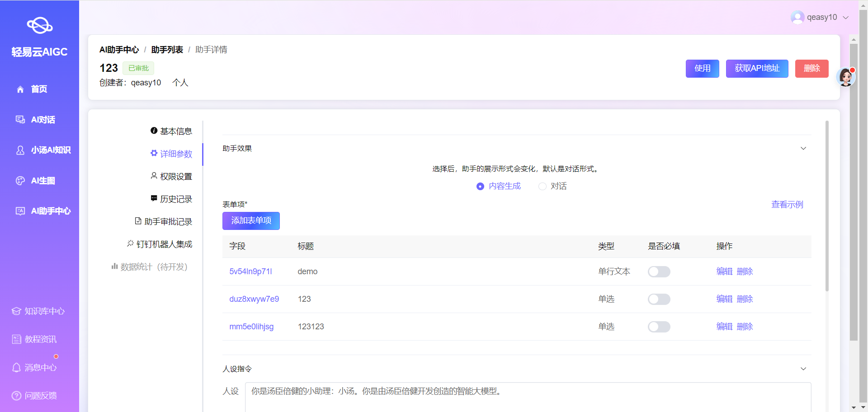Click the 详细参数 gear icon
The image size is (868, 412).
tap(154, 153)
